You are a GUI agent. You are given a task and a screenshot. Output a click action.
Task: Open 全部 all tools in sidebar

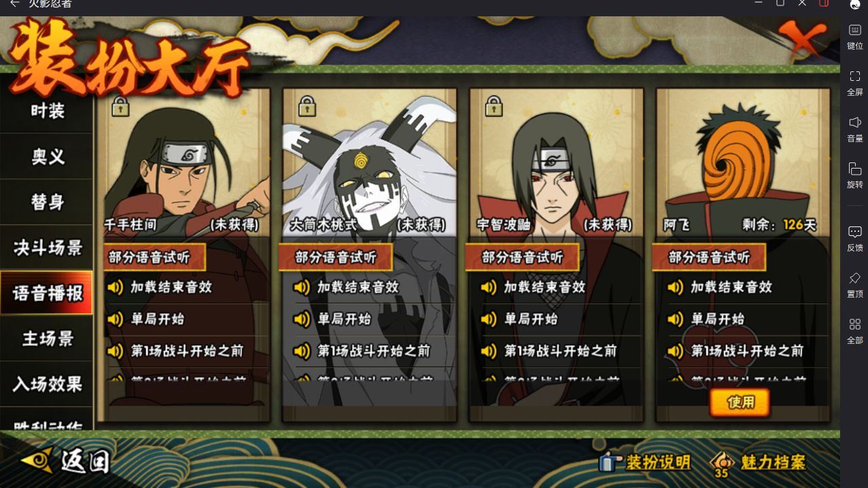pyautogui.click(x=855, y=331)
